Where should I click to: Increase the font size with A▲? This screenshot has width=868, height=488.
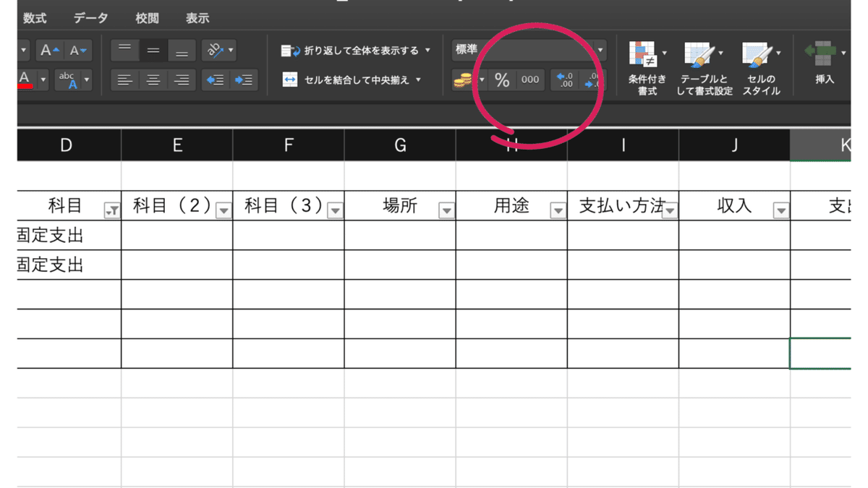(48, 50)
